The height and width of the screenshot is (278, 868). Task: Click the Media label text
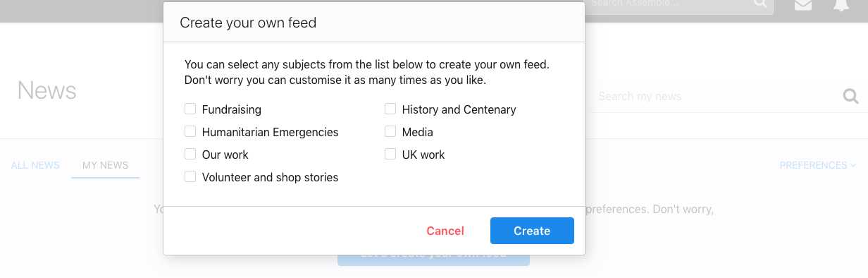pos(418,132)
